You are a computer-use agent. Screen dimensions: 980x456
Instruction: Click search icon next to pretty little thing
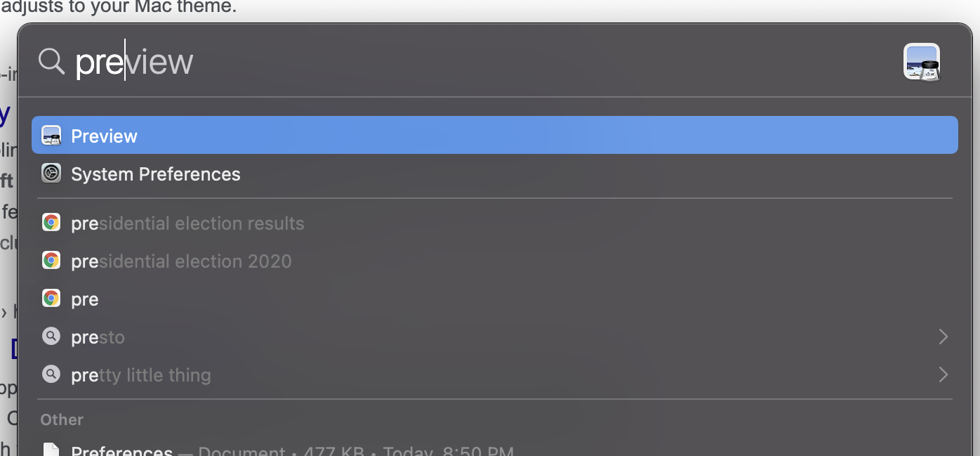pyautogui.click(x=51, y=374)
